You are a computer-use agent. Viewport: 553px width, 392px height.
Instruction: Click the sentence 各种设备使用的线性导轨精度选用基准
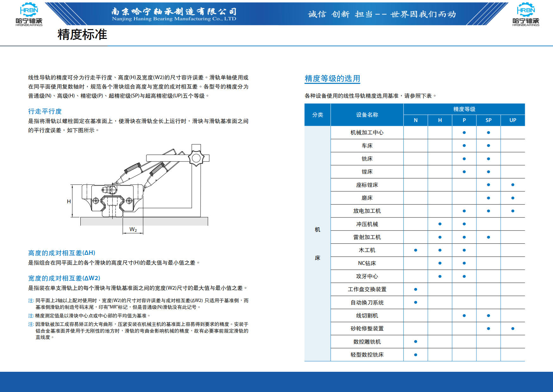351,95
